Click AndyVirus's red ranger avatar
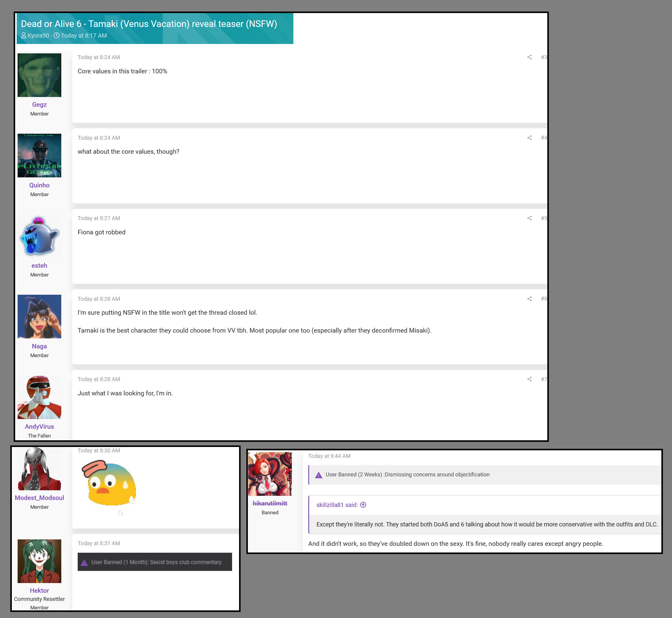The image size is (672, 618). [39, 397]
